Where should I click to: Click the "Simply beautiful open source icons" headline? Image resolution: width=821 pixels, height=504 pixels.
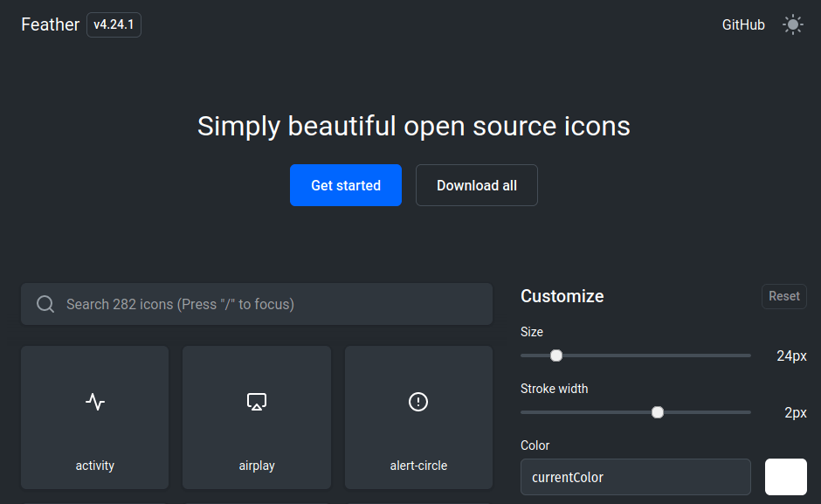tap(414, 127)
